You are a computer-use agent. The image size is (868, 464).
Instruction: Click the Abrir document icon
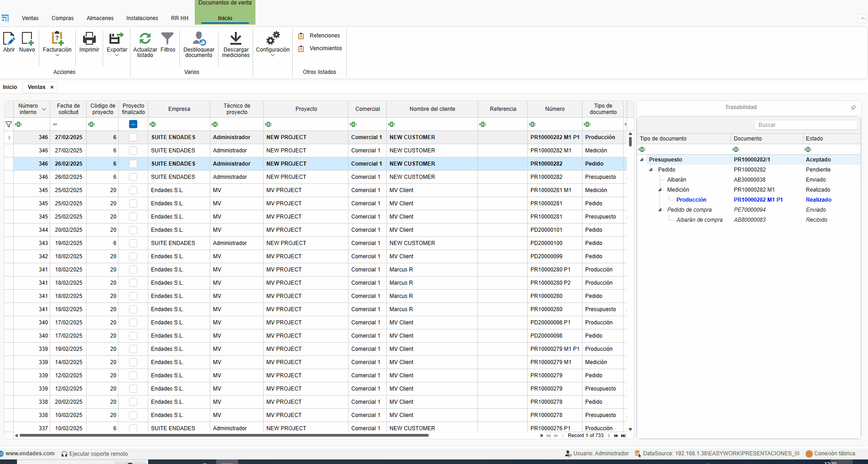(x=9, y=38)
